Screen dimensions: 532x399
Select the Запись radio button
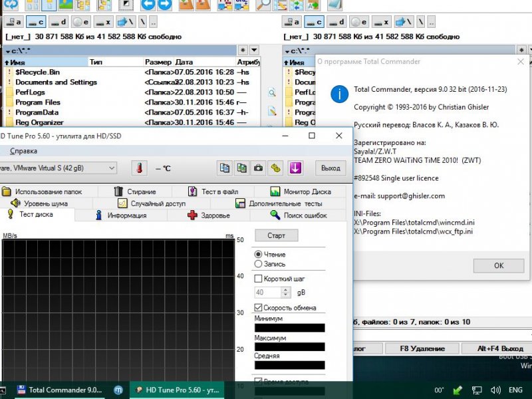[258, 263]
